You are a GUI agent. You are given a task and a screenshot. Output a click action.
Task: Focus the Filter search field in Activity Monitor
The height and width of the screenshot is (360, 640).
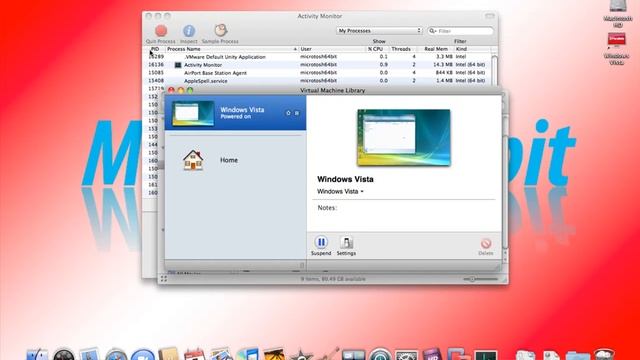pos(460,31)
